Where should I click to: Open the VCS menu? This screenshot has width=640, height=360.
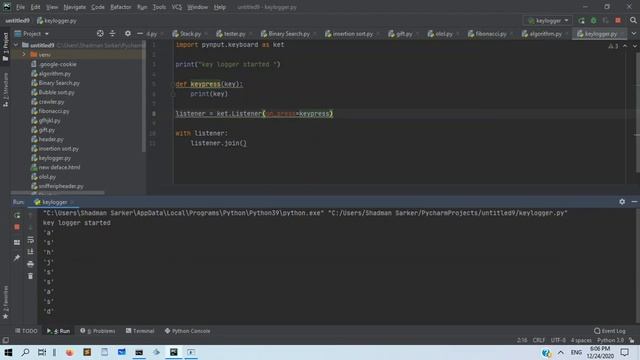coord(176,7)
